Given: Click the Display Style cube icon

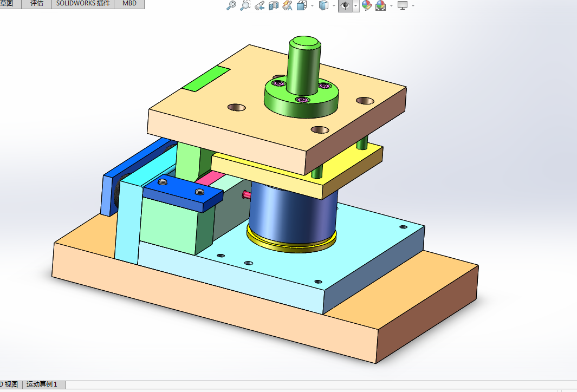Looking at the screenshot, I should pyautogui.click(x=323, y=5).
